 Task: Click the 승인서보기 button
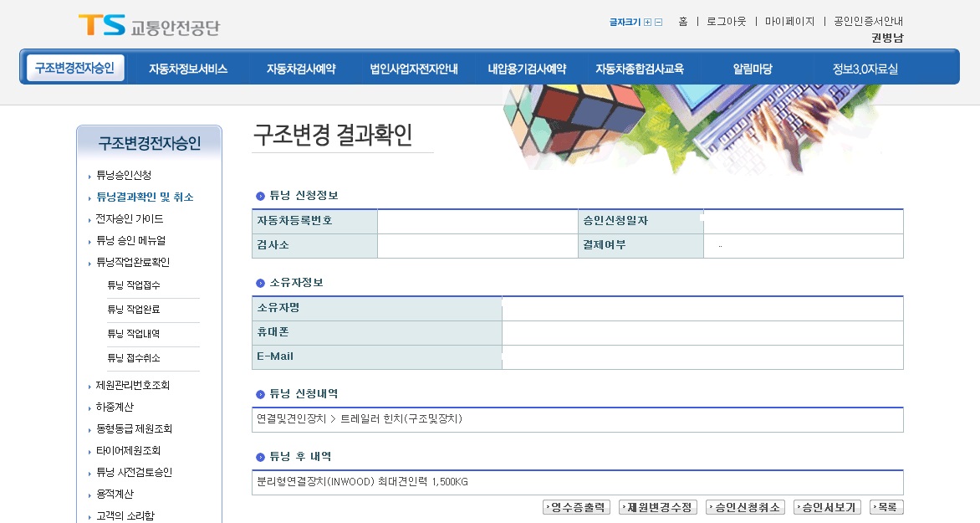(827, 507)
